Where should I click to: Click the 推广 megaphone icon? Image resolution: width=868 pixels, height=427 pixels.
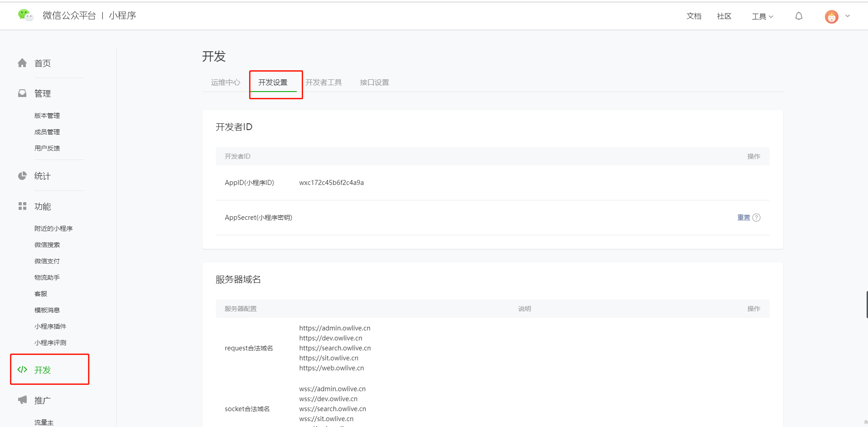22,400
